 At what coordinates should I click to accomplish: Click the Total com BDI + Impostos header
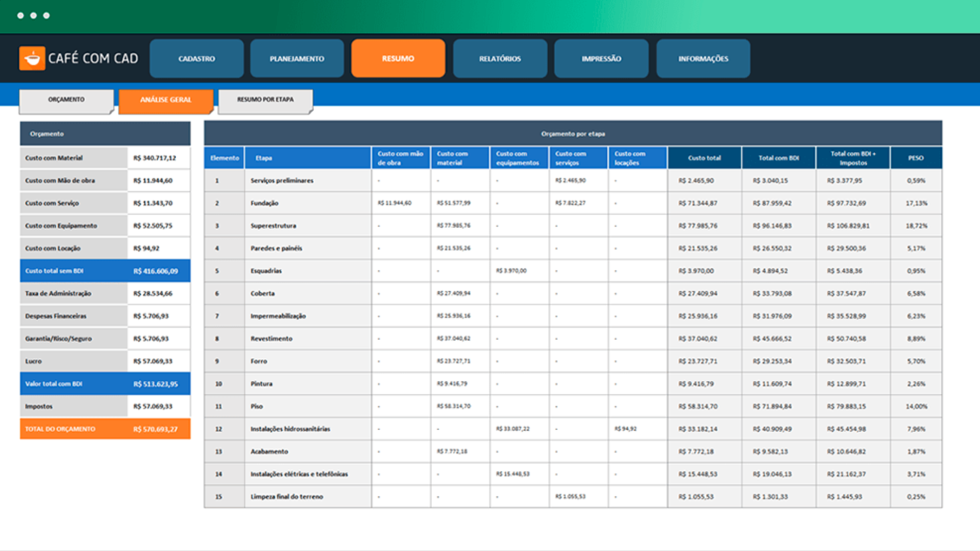tap(853, 158)
